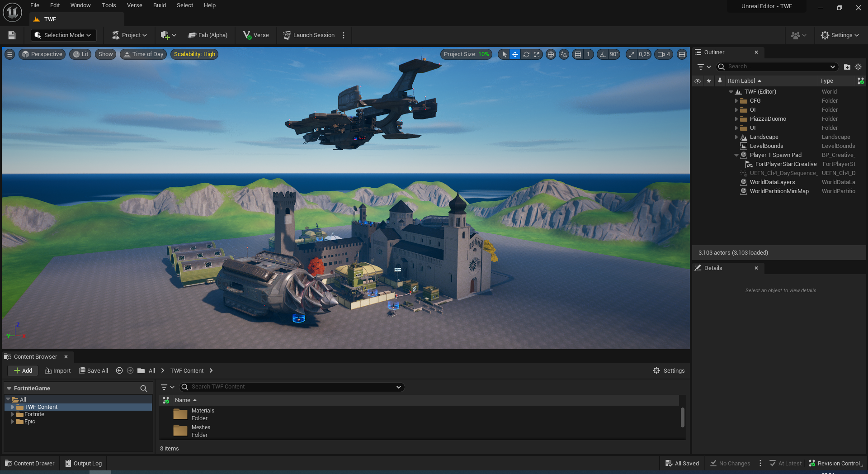Click the Add button in Content Browser
Screen dimensions: 868x474
(x=23, y=371)
